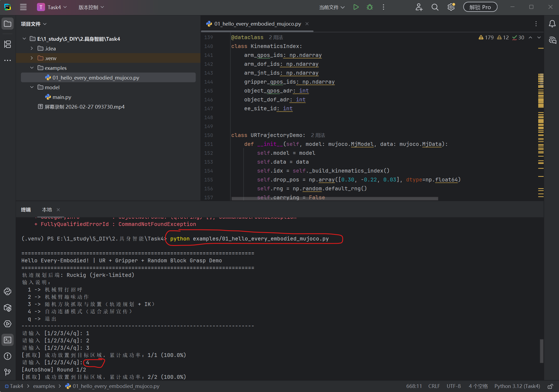
Task: Jump to next highlighted error arrow
Action: (x=539, y=37)
